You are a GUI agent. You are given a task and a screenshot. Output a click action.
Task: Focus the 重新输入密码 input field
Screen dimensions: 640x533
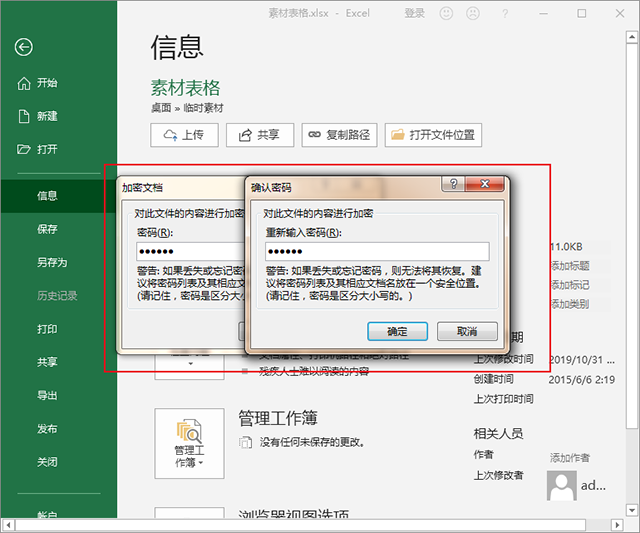pyautogui.click(x=377, y=251)
